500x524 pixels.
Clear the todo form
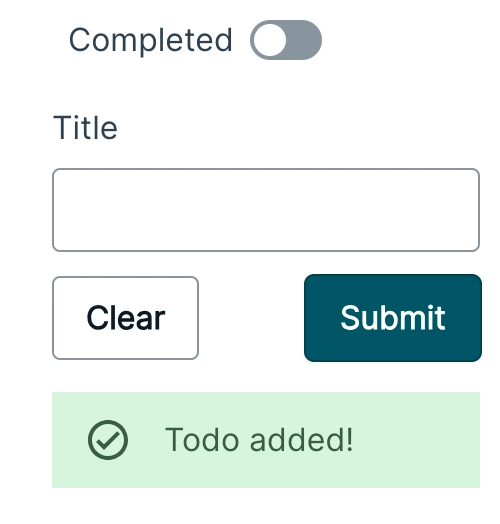point(125,318)
